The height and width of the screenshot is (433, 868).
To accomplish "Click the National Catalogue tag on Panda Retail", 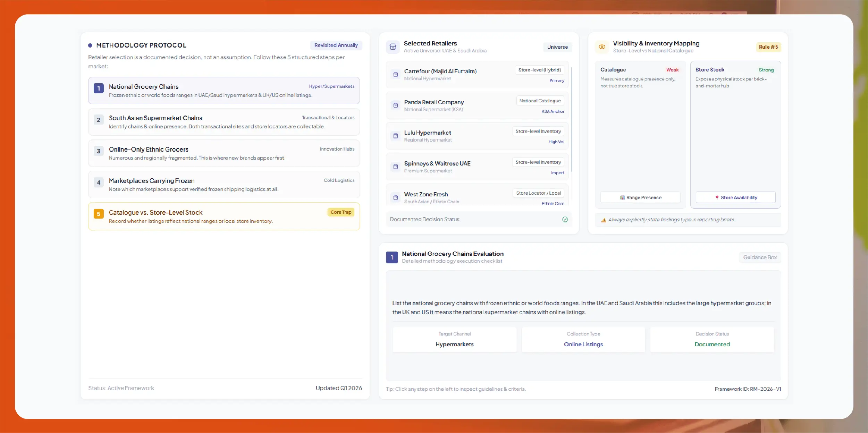I will [540, 101].
